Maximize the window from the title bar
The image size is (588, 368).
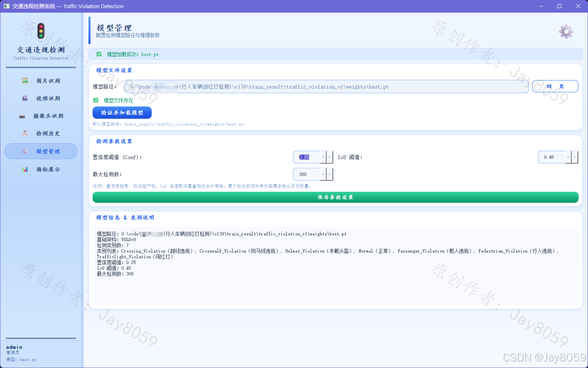tap(559, 6)
